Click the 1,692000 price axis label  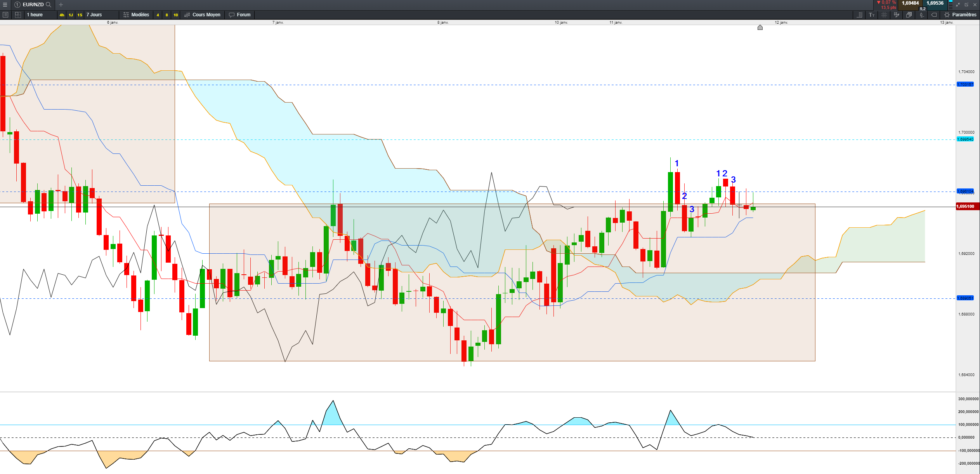pos(966,254)
